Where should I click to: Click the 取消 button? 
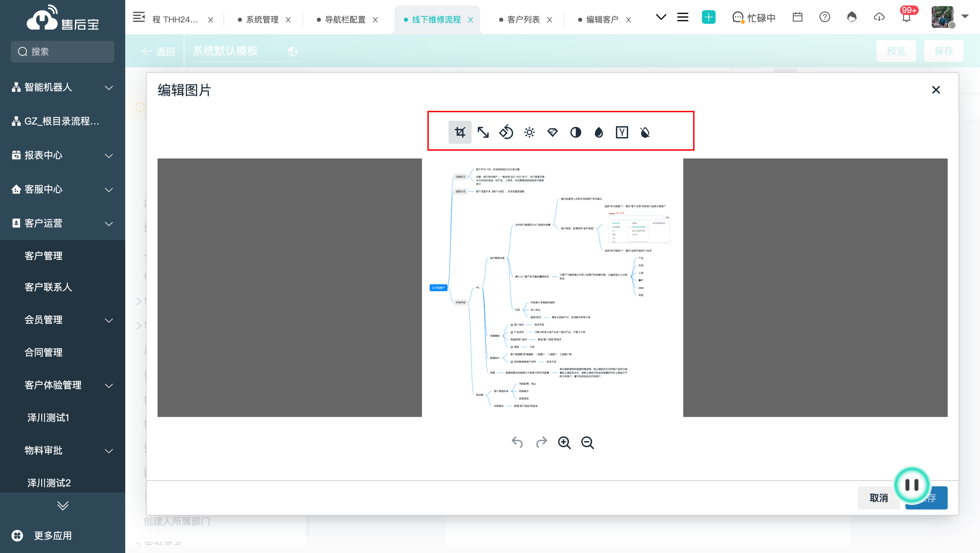878,498
